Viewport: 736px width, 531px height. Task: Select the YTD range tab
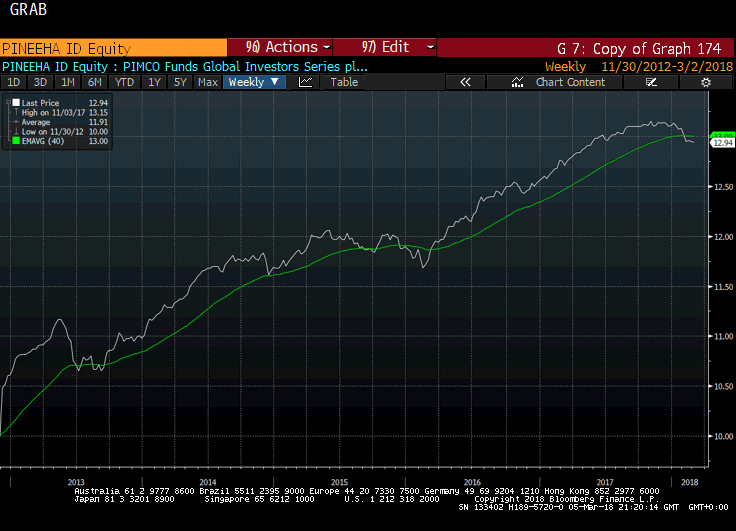point(124,82)
